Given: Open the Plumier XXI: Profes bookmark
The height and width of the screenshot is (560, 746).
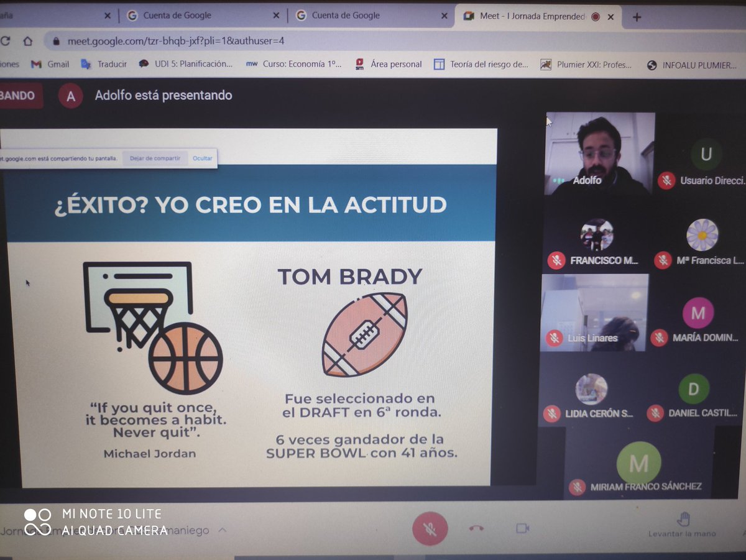Looking at the screenshot, I should click(586, 65).
